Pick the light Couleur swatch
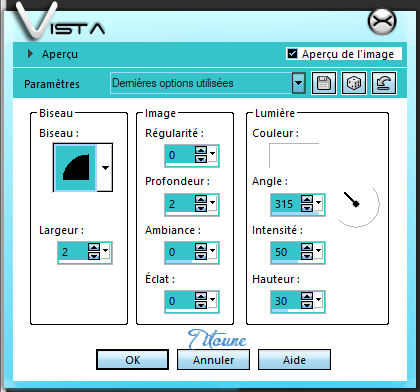The height and width of the screenshot is (392, 420). click(x=294, y=155)
